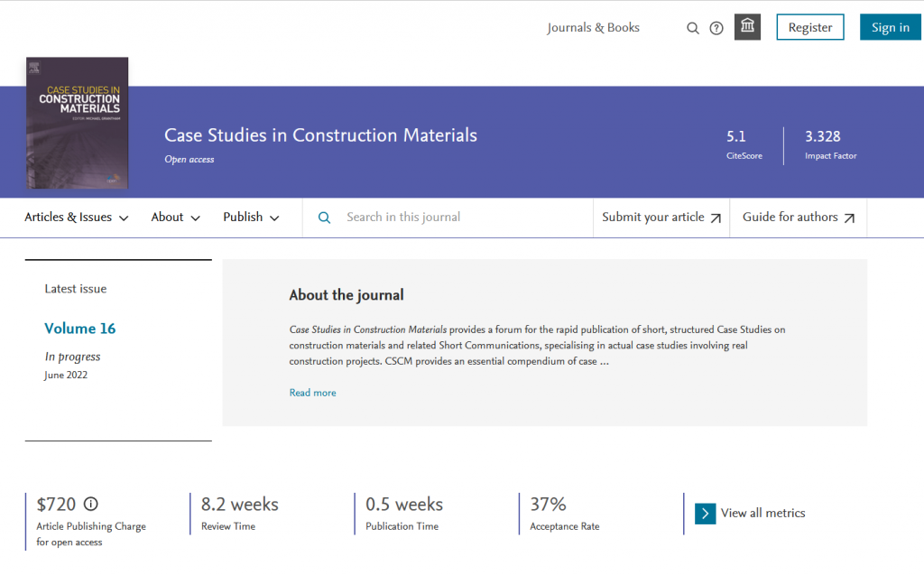
Task: Open the Volume 16 latest issue link
Action: click(x=80, y=329)
